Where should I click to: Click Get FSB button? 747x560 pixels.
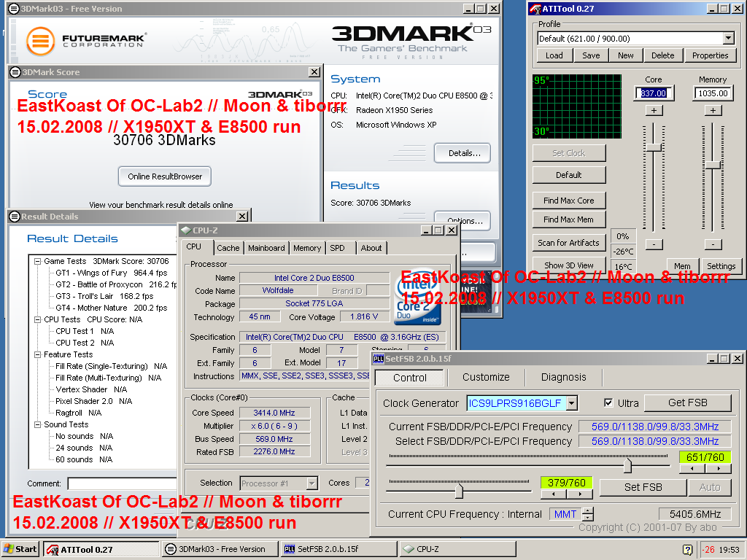pyautogui.click(x=687, y=402)
